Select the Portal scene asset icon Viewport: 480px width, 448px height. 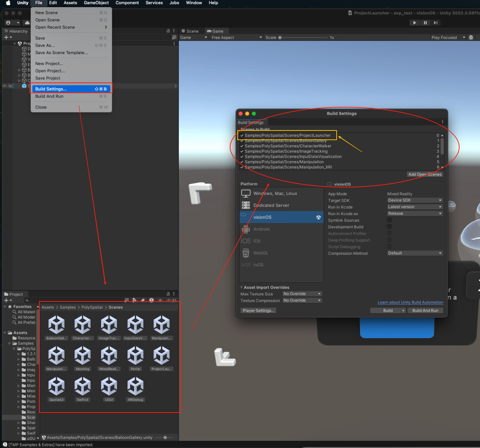135,355
